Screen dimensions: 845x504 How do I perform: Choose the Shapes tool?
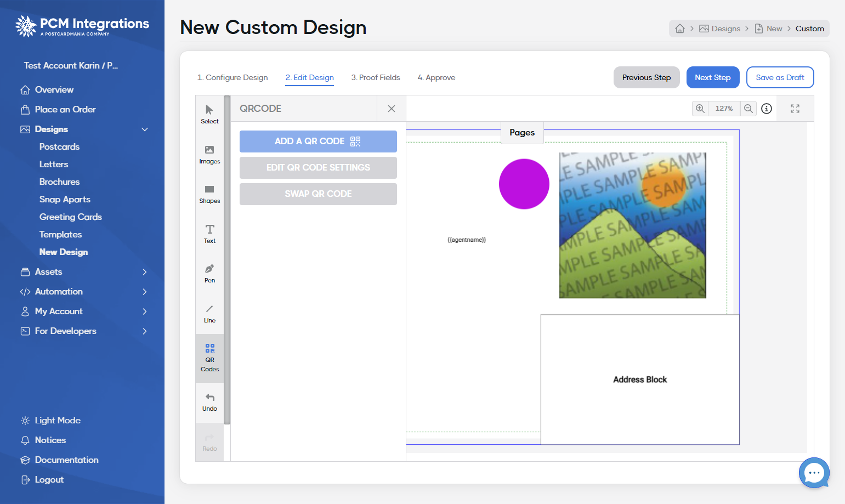209,194
